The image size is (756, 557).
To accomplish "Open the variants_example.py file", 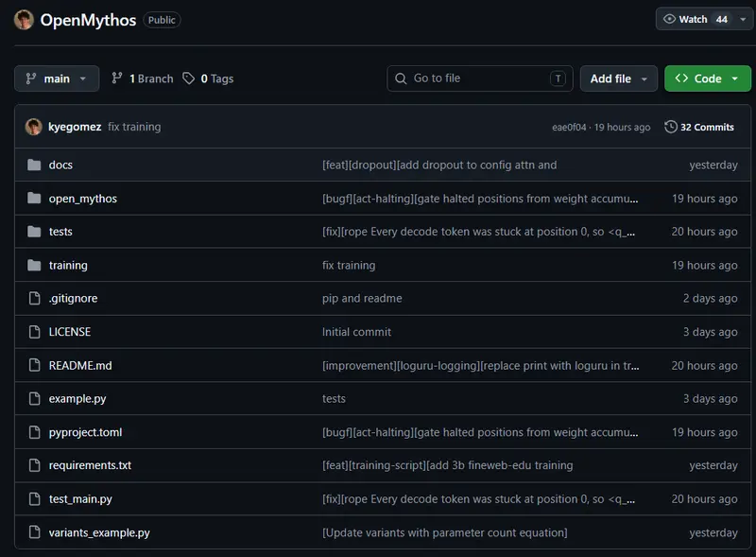I will (x=99, y=532).
